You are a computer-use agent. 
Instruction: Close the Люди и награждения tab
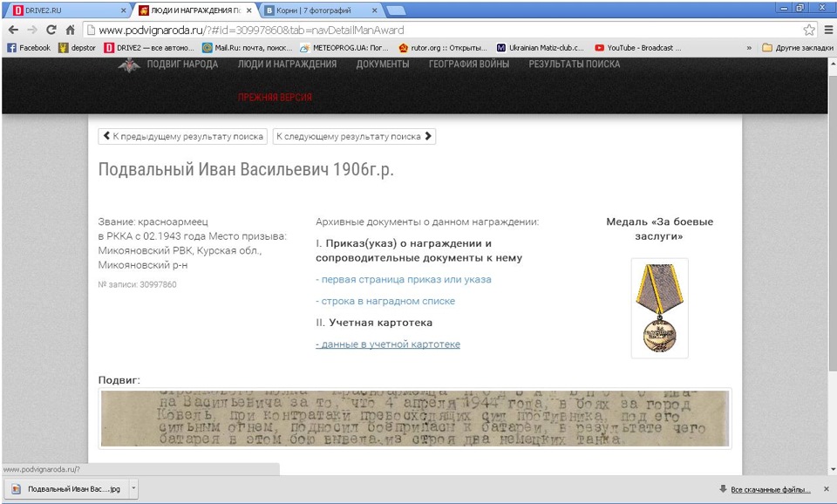coord(248,10)
